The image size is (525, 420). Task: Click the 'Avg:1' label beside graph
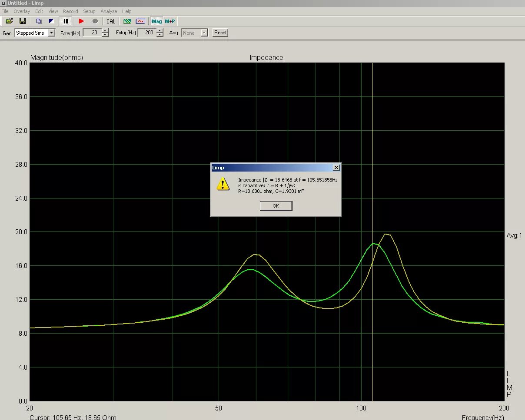514,235
